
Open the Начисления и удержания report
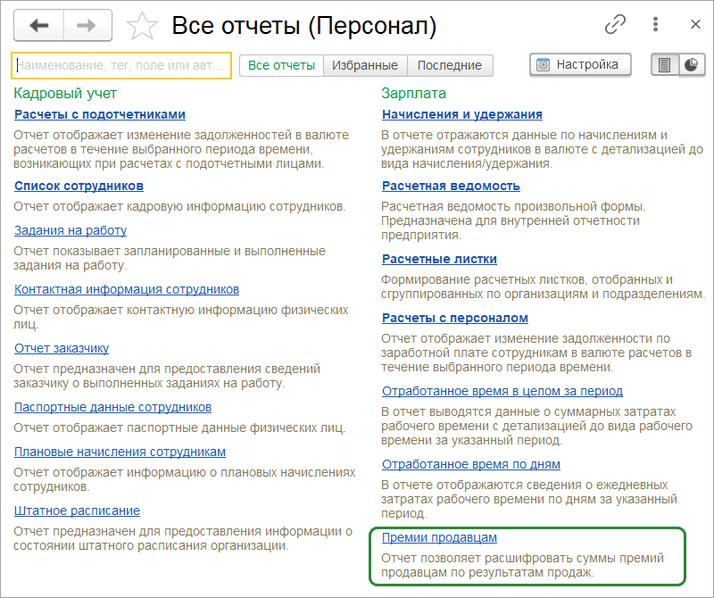pos(462,114)
